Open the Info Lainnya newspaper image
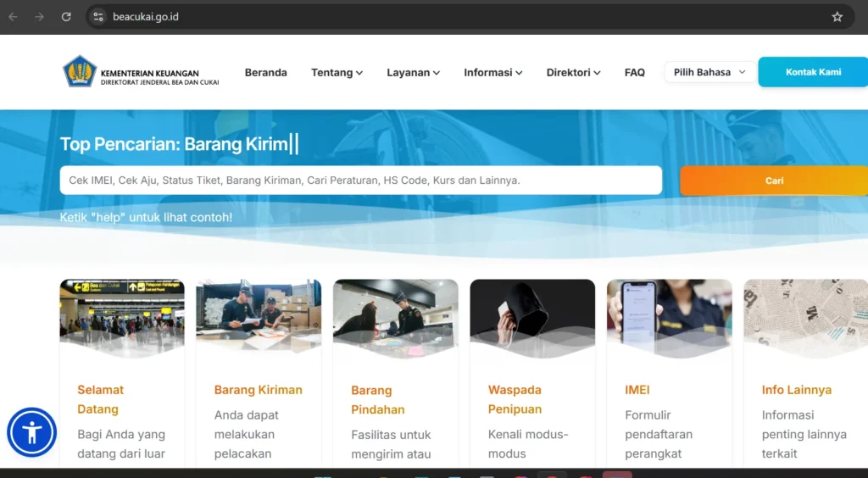The image size is (868, 478). [806, 318]
